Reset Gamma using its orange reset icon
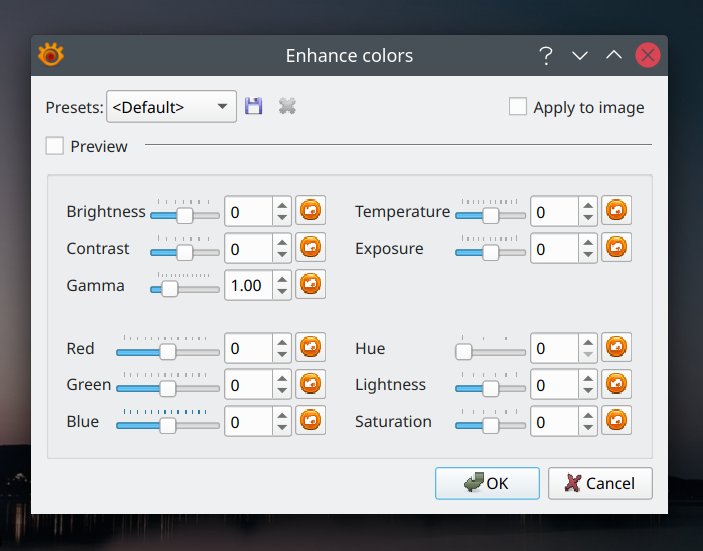The height and width of the screenshot is (551, 703). 311,285
